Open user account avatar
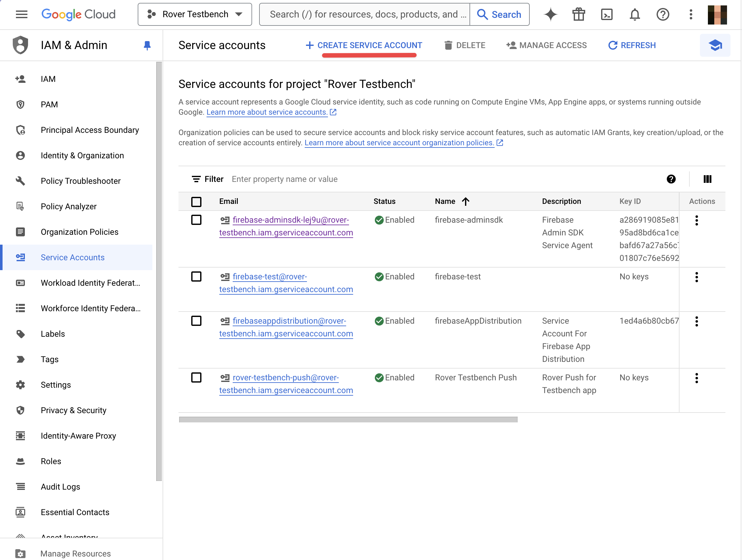742x560 pixels. click(x=717, y=14)
